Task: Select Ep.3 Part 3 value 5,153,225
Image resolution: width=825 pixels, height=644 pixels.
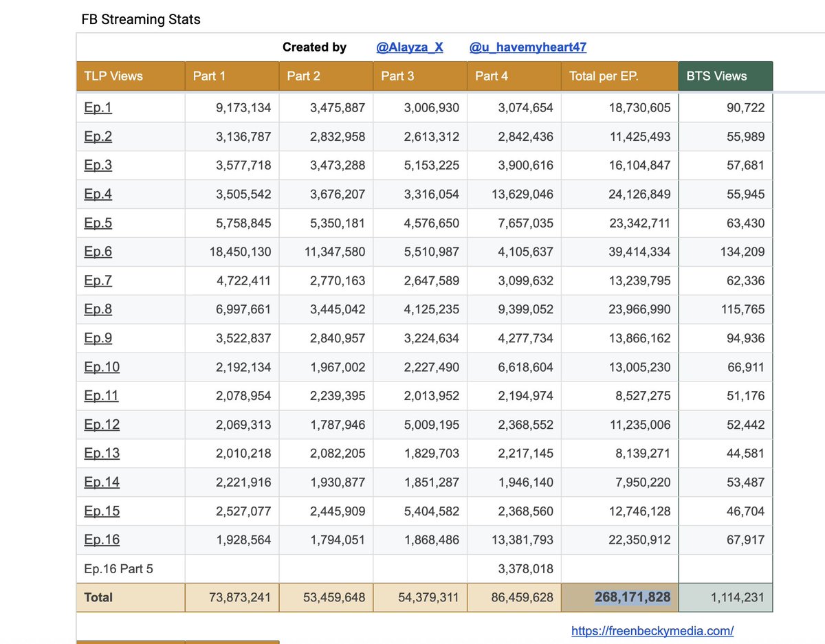Action: tap(421, 165)
